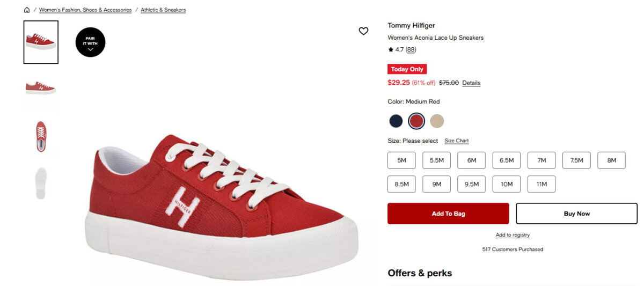Click the home icon in breadcrumb
644x286 pixels.
27,10
